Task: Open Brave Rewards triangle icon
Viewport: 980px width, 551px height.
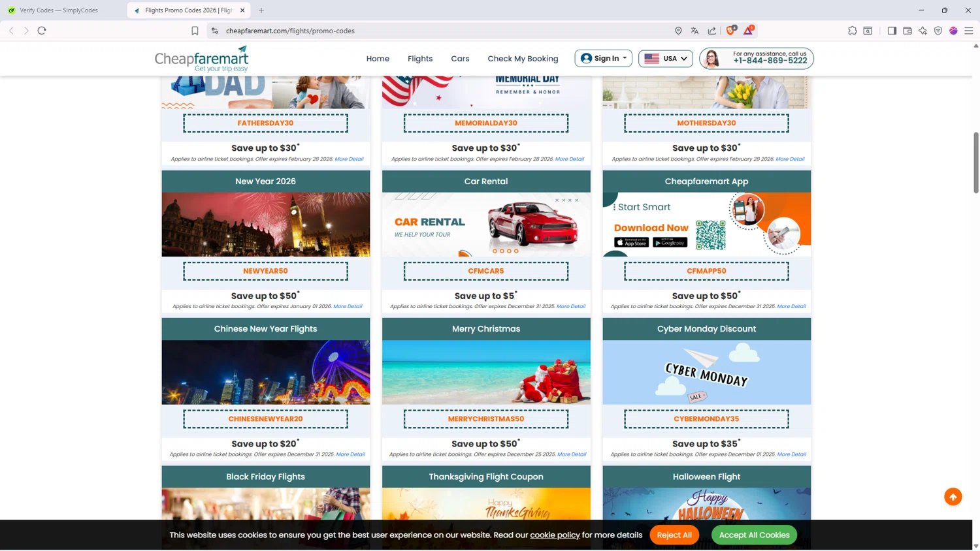Action: coord(749,30)
